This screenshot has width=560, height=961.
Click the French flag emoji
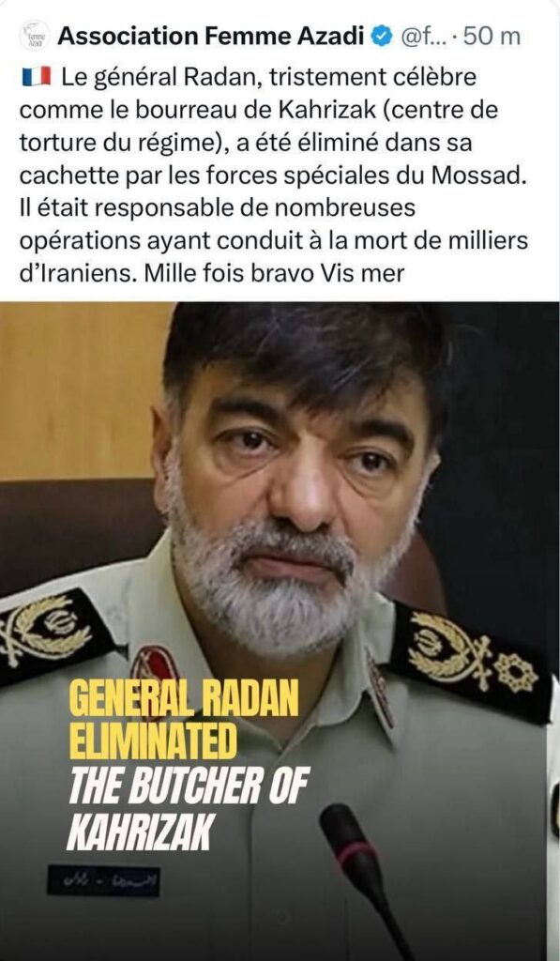point(37,78)
